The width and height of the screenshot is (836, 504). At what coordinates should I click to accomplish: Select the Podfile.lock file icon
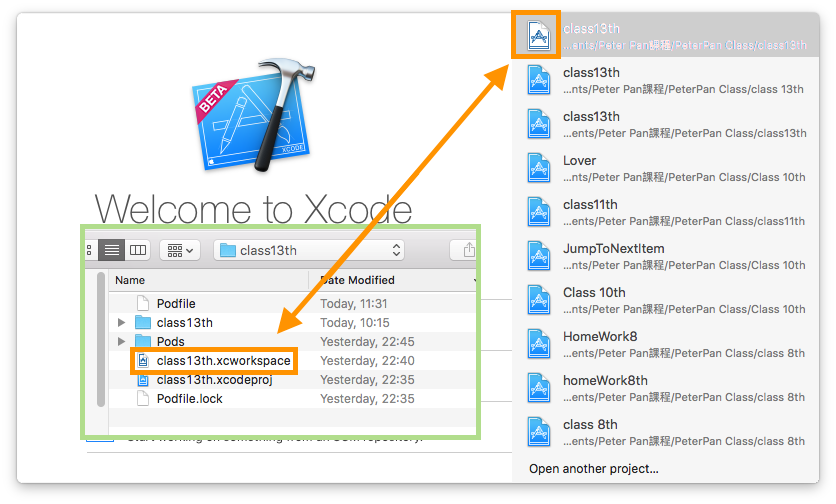pos(142,398)
